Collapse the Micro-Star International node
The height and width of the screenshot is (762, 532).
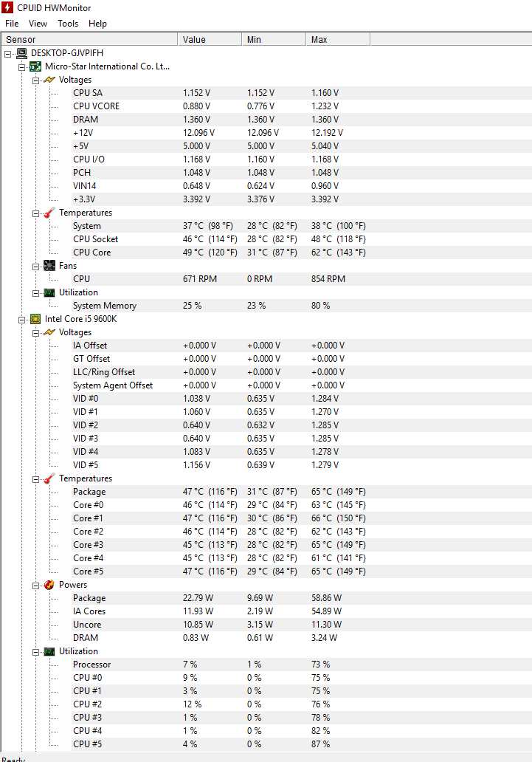pyautogui.click(x=22, y=67)
